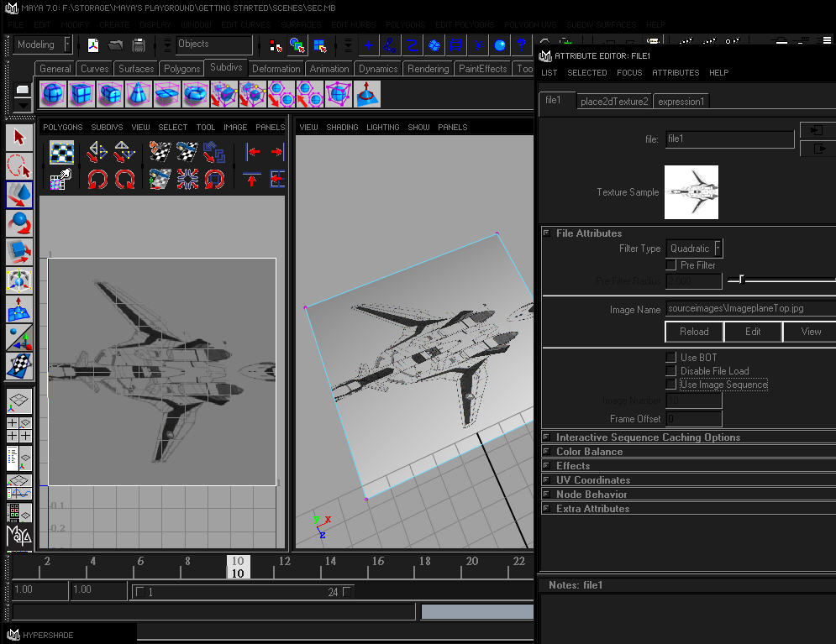This screenshot has width=836, height=644.
Task: Collapse the File Attributes section
Action: tap(546, 233)
